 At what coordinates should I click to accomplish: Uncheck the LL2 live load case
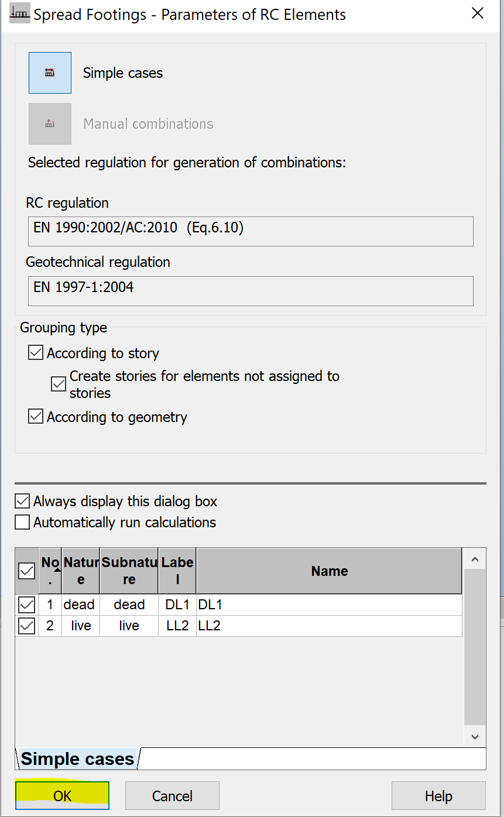pos(26,626)
